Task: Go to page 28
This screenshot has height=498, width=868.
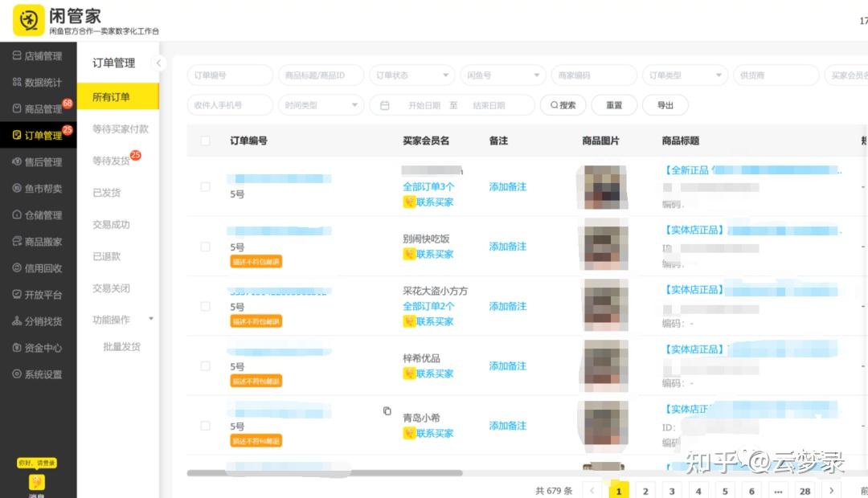Action: pyautogui.click(x=805, y=491)
